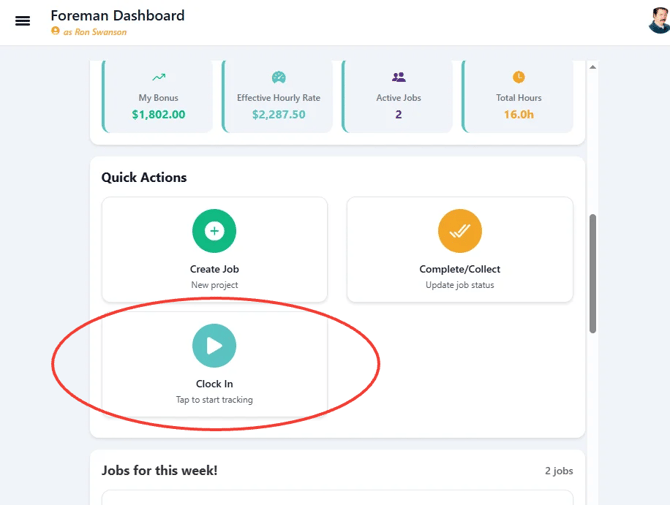670x505 pixels.
Task: Click the Ron Swanson profile avatar
Action: click(659, 20)
